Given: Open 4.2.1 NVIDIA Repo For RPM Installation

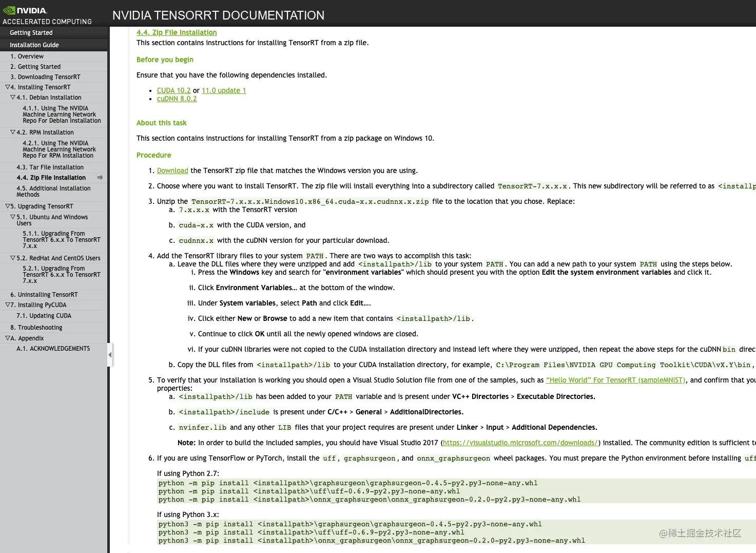Looking at the screenshot, I should click(59, 149).
